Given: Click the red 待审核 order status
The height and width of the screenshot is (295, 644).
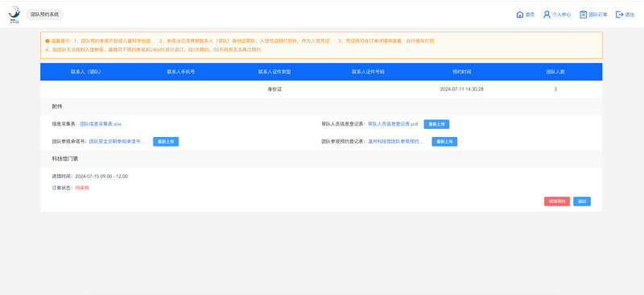Looking at the screenshot, I should [82, 188].
